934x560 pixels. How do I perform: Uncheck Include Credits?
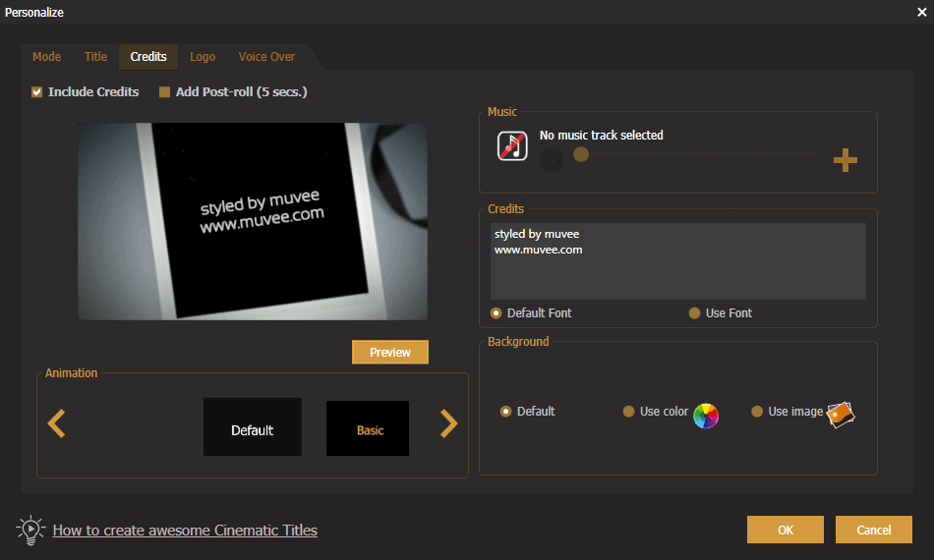point(37,91)
